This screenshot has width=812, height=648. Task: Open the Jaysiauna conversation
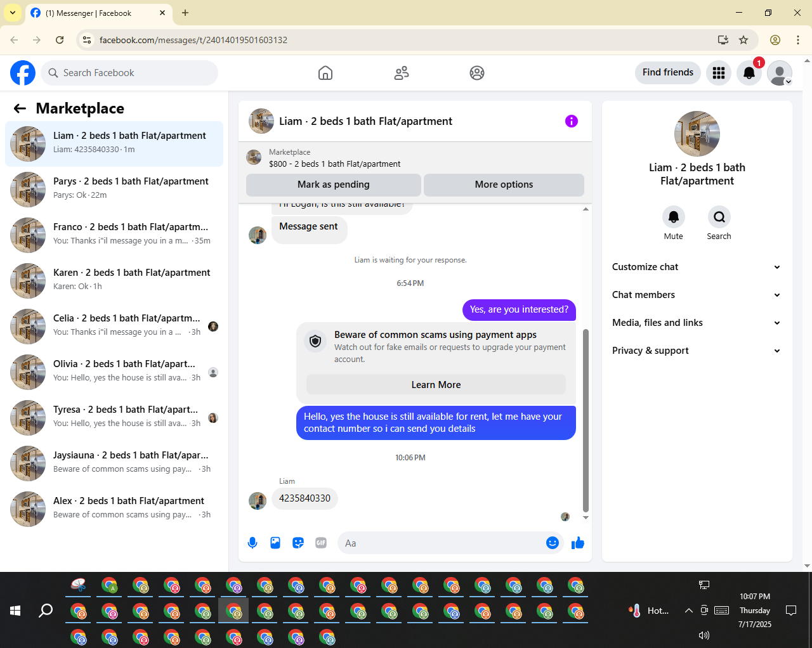(x=114, y=463)
